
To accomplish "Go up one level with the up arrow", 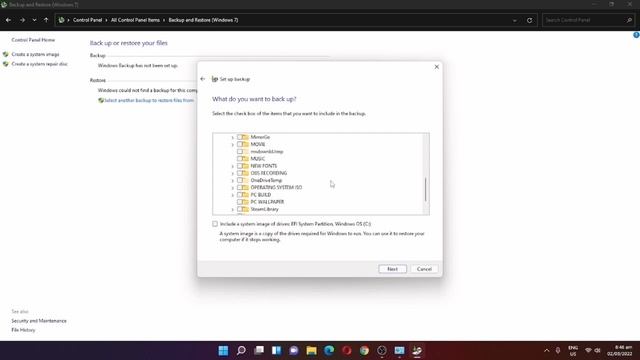I will pos(46,20).
